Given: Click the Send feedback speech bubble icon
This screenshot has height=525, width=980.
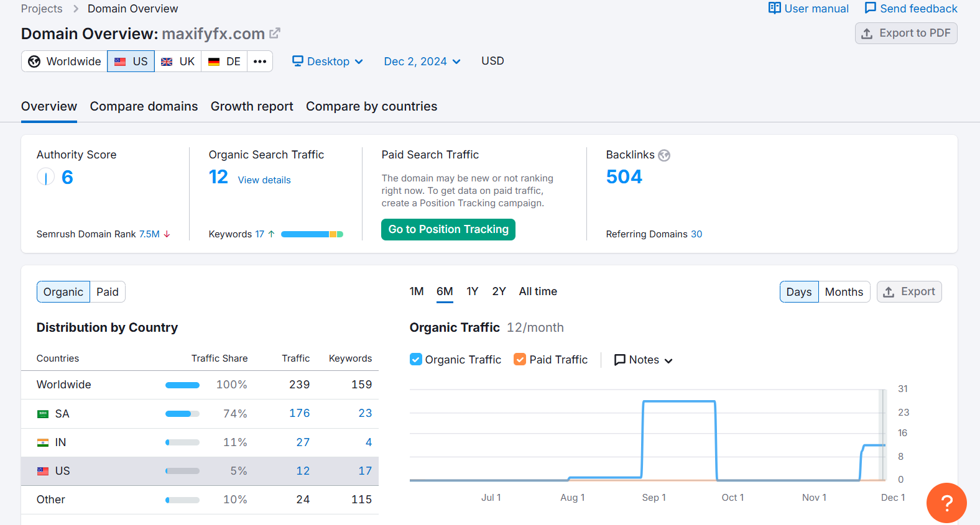Looking at the screenshot, I should pos(871,8).
